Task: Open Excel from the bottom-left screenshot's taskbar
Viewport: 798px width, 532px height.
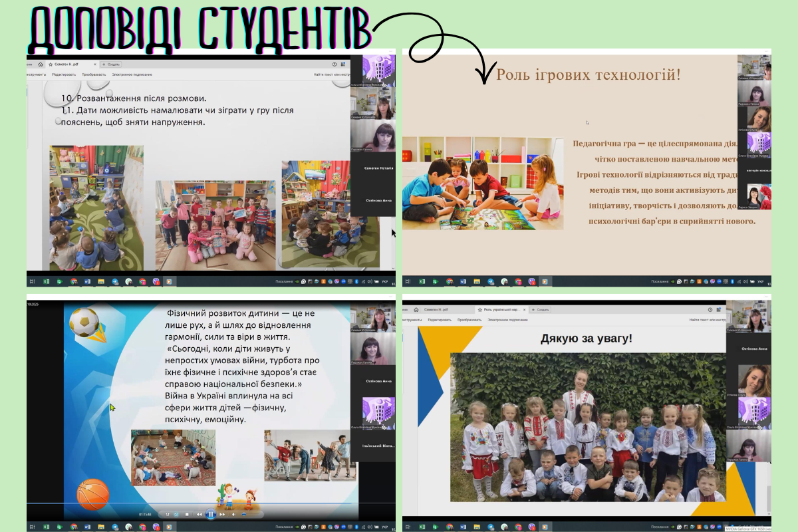Action: 46,527
